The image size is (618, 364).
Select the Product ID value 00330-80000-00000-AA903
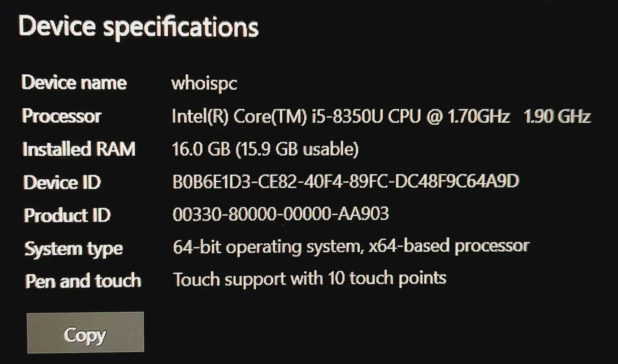(281, 214)
